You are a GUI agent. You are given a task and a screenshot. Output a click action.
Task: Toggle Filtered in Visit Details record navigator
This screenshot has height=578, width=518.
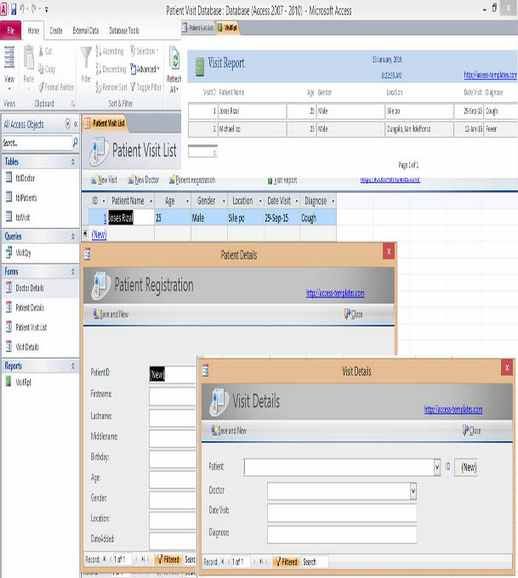click(287, 562)
